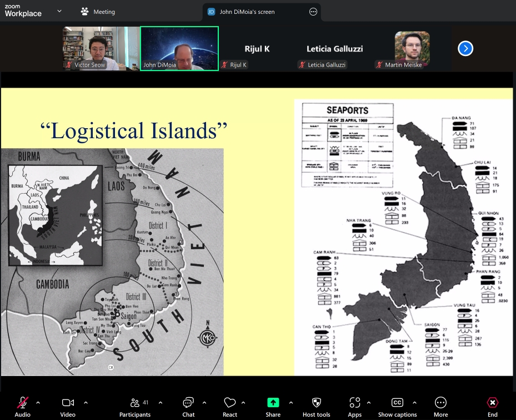Image resolution: width=516 pixels, height=420 pixels.
Task: Open screen share options ellipsis icon
Action: (x=313, y=12)
